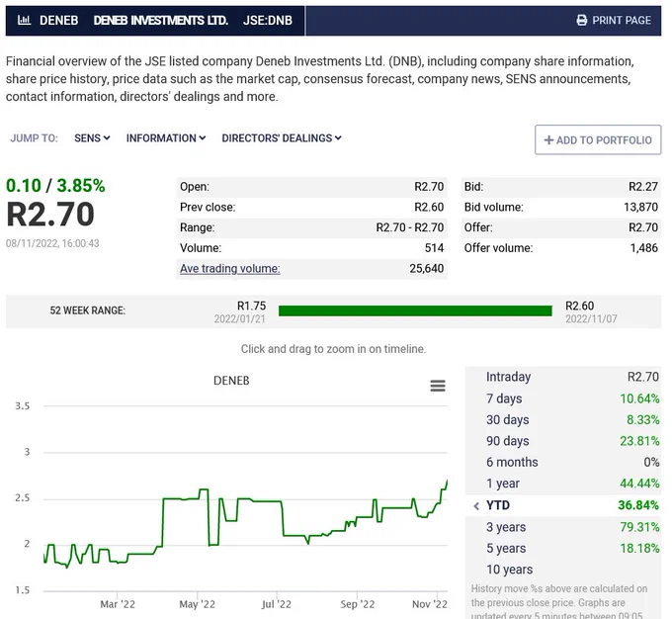Click the Nov '22 axis label
This screenshot has width=672, height=619.
[x=430, y=604]
